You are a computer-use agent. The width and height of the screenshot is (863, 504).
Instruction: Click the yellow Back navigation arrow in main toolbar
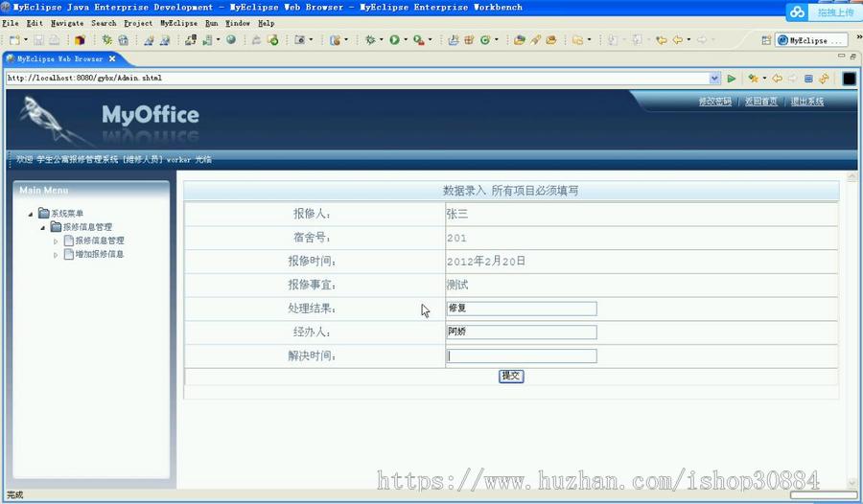[x=678, y=39]
